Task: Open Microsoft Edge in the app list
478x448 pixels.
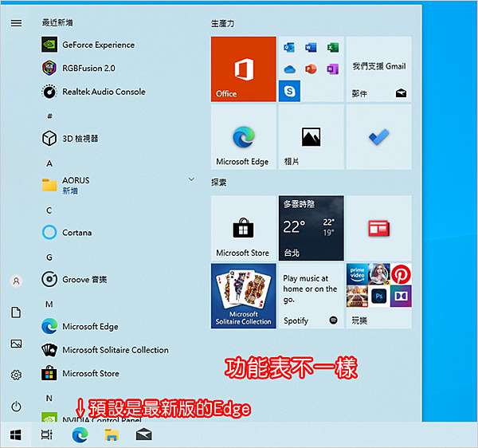Action: pos(80,326)
